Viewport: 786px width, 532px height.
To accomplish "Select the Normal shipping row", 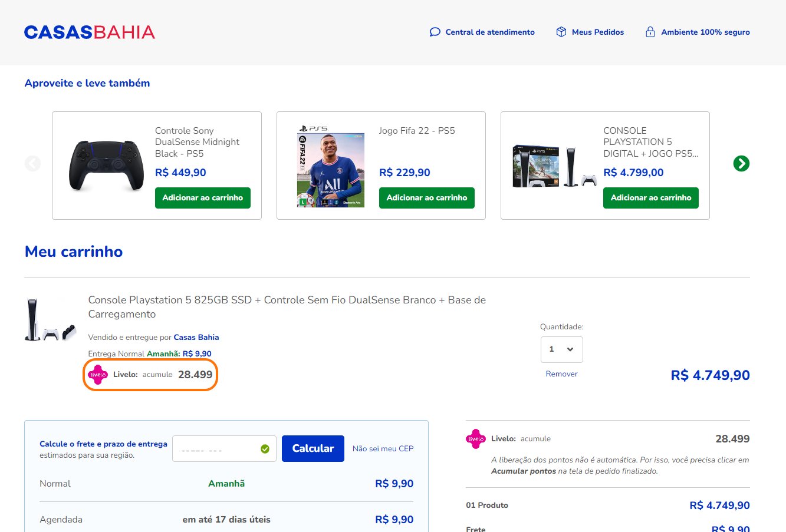I will click(226, 484).
